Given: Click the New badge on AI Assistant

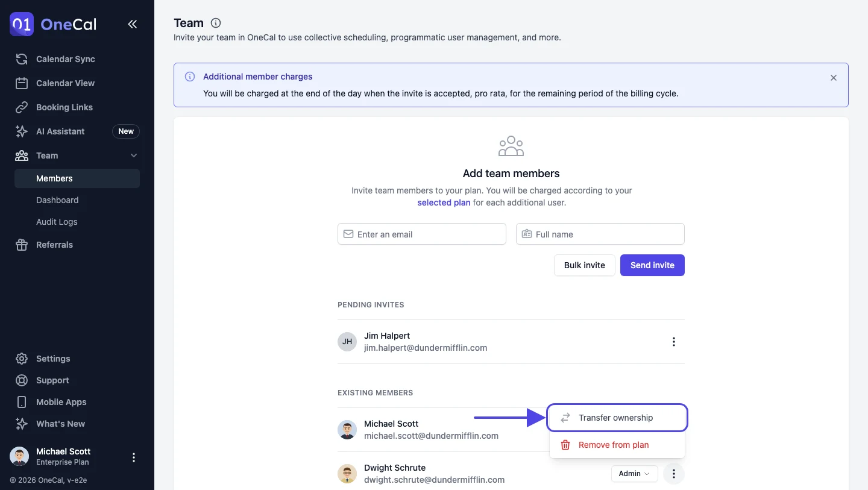Looking at the screenshot, I should pyautogui.click(x=126, y=131).
